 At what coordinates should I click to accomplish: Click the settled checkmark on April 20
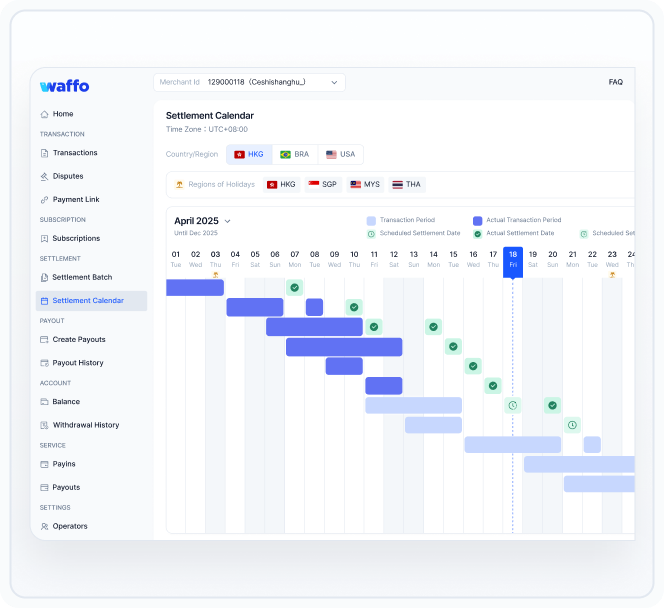click(x=553, y=406)
